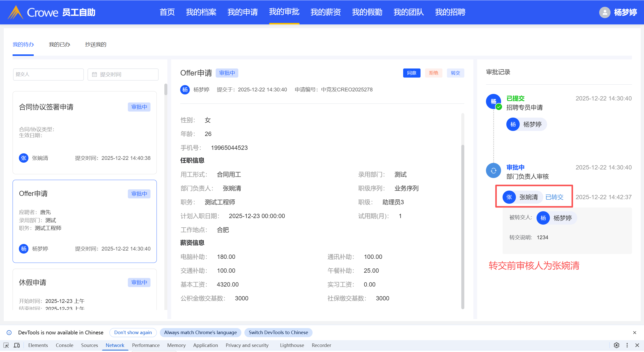Click the calendar icon in 提交时间 field
644x352 pixels.
(x=94, y=75)
